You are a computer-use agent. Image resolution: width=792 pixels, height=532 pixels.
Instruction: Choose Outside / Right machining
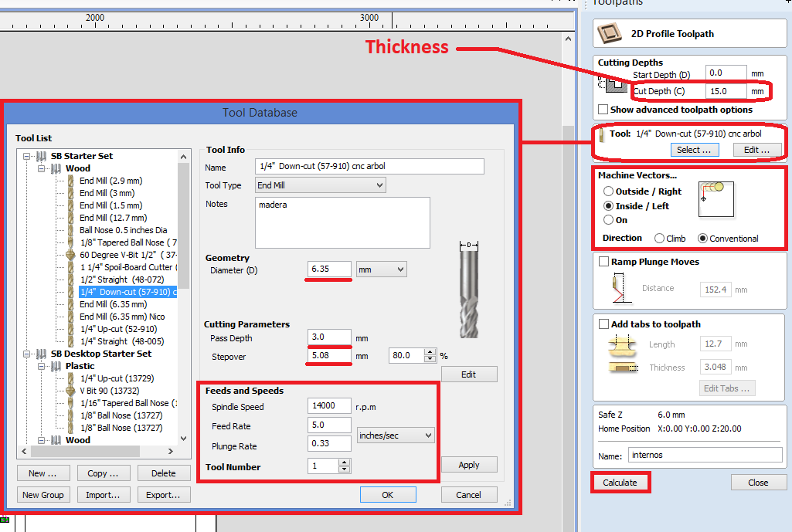pyautogui.click(x=609, y=191)
